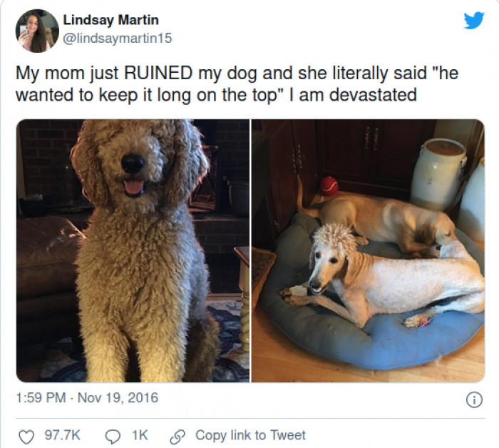The width and height of the screenshot is (499, 448).
Task: Click the white crock in right photo
Action: (438, 174)
